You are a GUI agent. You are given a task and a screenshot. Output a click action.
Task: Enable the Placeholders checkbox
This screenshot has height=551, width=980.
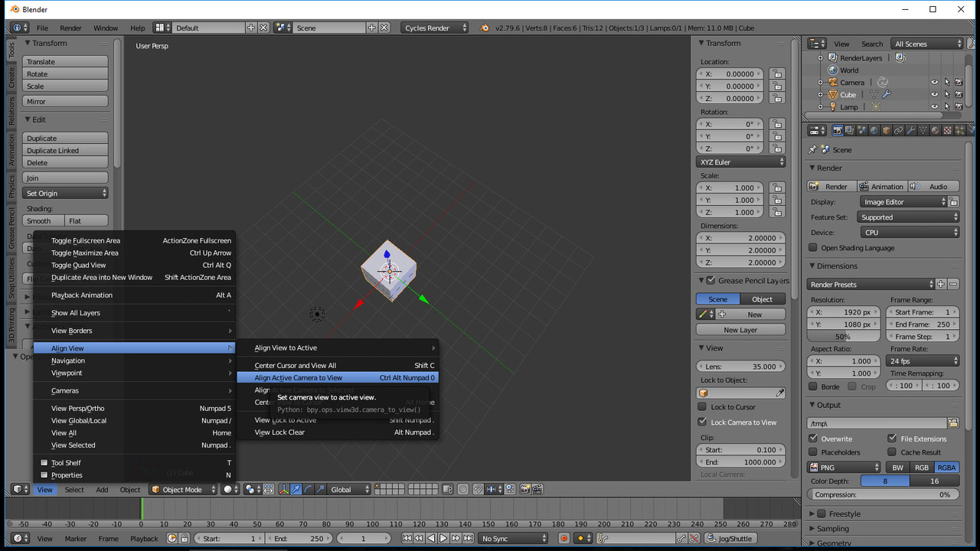click(813, 452)
